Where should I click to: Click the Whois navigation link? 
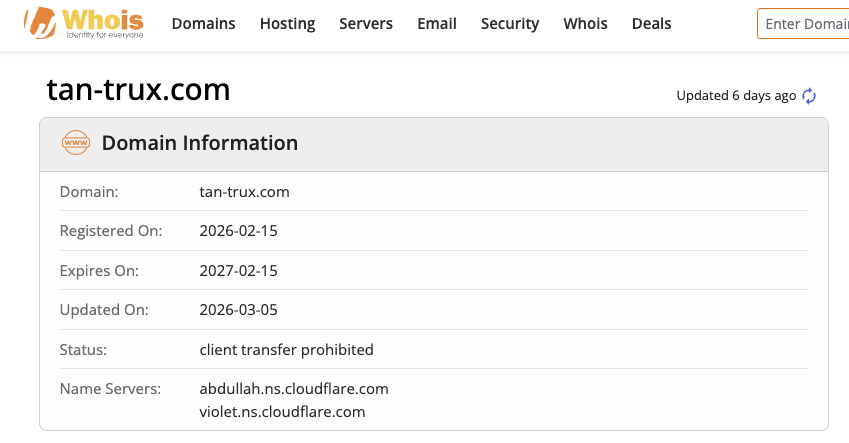585,23
